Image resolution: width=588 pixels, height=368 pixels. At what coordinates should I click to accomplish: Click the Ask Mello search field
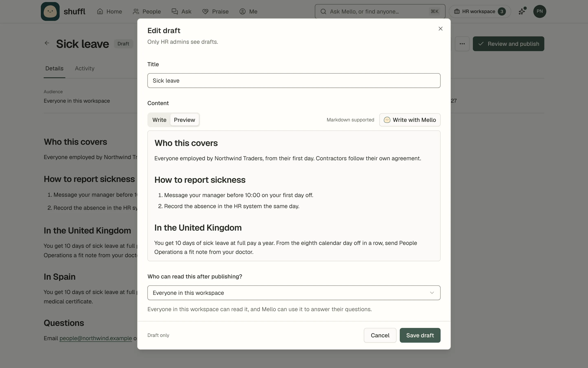(x=380, y=11)
